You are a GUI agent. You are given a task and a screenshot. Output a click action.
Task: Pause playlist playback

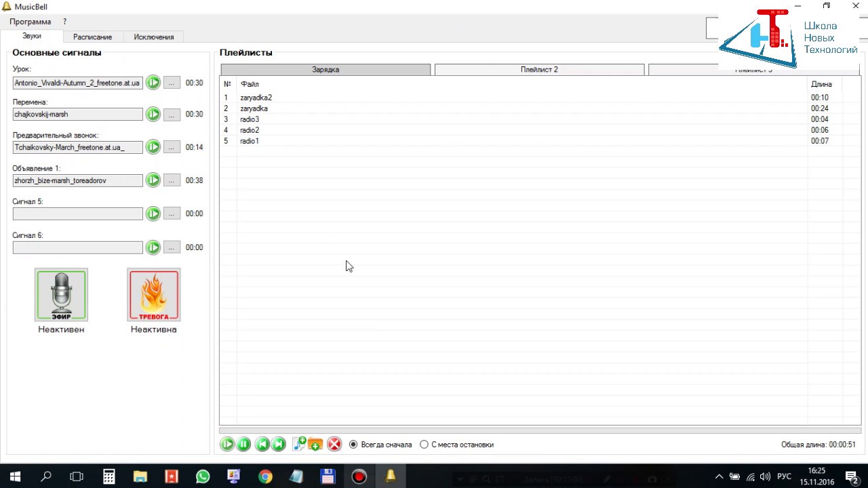[243, 445]
